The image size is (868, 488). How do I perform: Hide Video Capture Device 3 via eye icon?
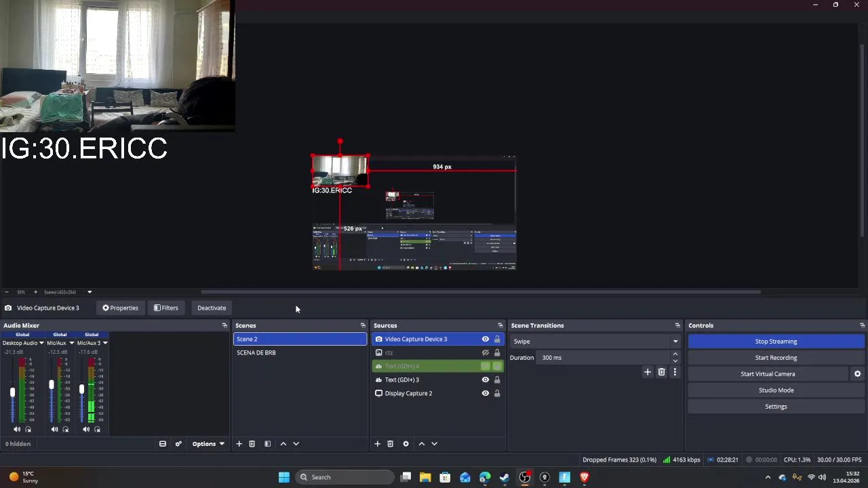[485, 339]
